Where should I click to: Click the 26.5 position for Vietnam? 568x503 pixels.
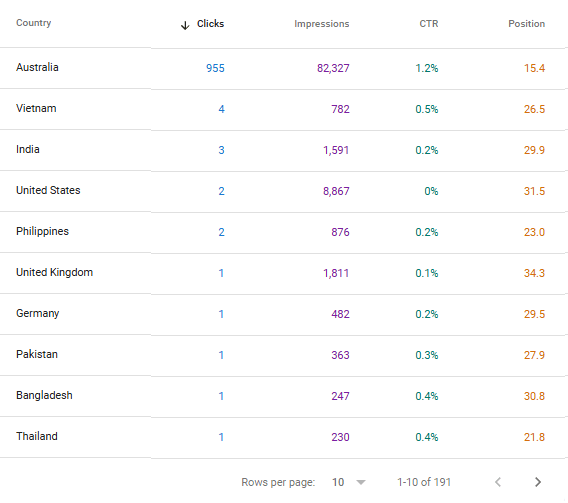click(x=534, y=109)
